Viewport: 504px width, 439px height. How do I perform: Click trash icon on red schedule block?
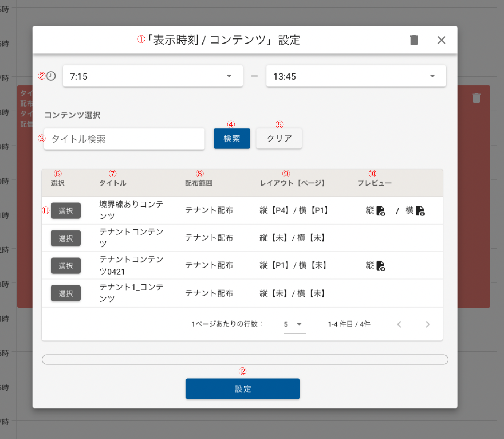[x=476, y=98]
